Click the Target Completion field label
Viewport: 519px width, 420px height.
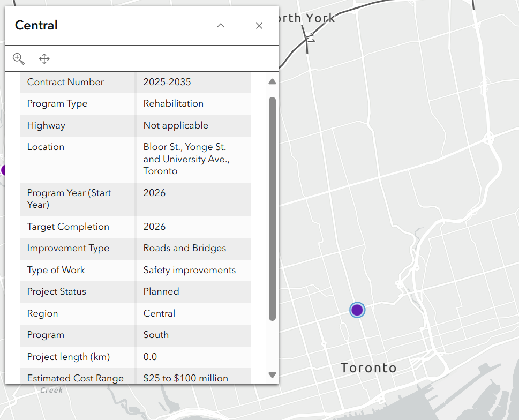coord(68,227)
